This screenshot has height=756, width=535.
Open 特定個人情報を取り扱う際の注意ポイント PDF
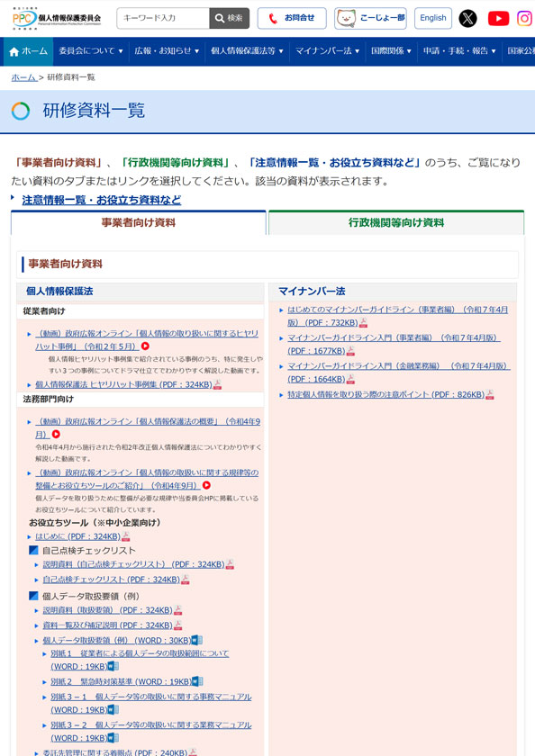point(385,395)
